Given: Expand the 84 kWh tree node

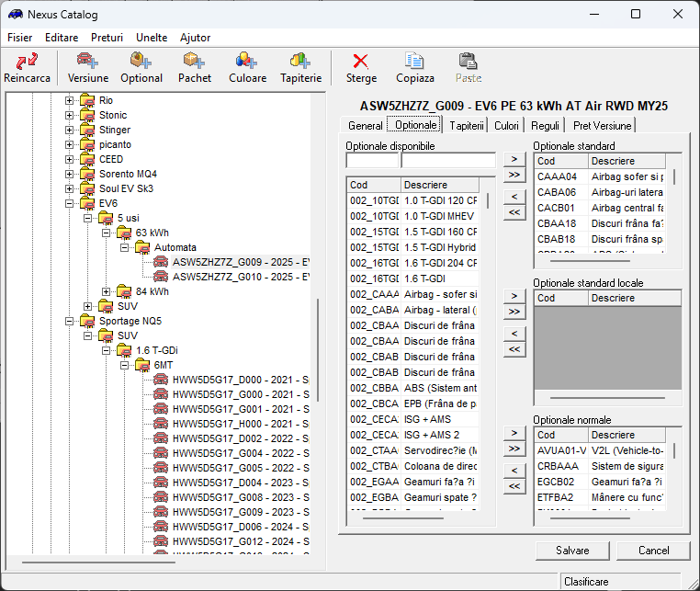Looking at the screenshot, I should (107, 291).
